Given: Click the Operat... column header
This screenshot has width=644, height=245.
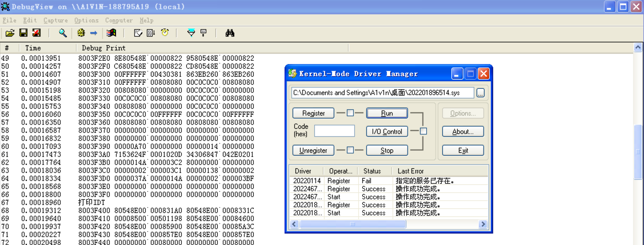Looking at the screenshot, I should pos(341,171).
